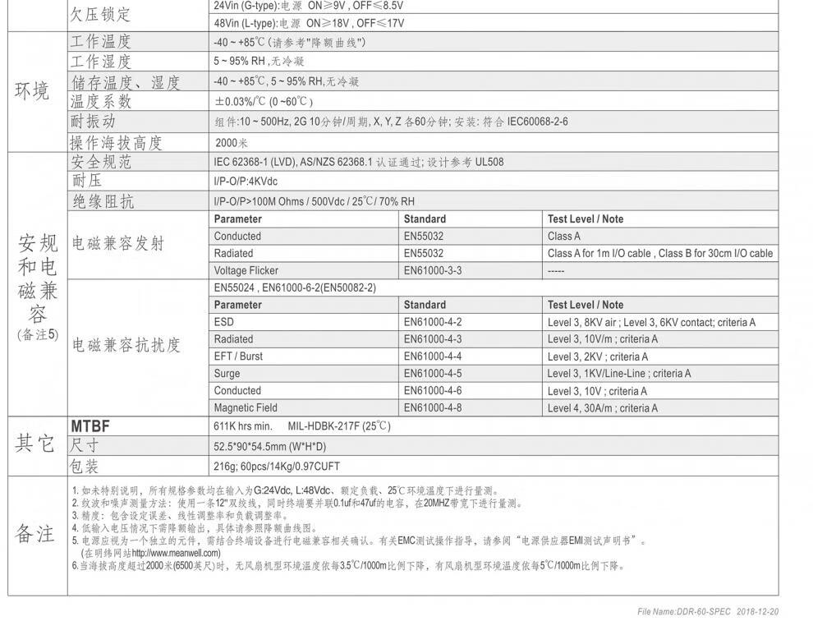813x644 pixels.
Task: Click the 电磁兼容发射 section label
Action: [x=118, y=243]
